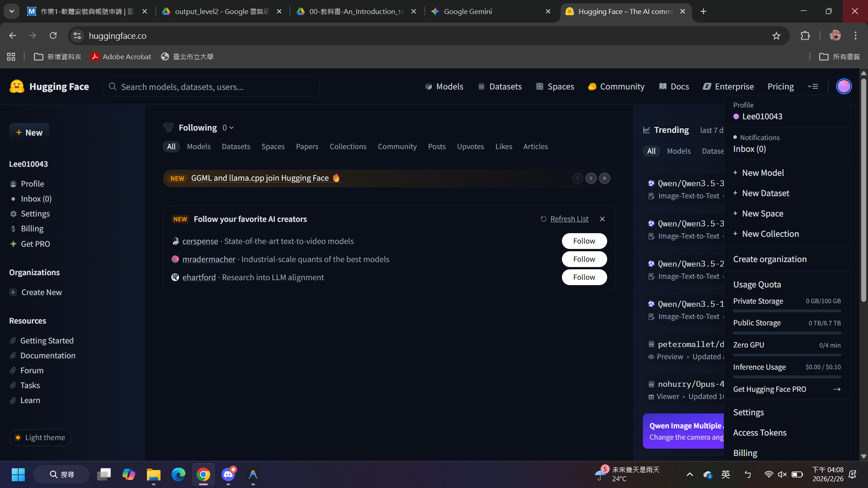Click the Hugging Face logo
This screenshot has width=868, height=488.
49,86
